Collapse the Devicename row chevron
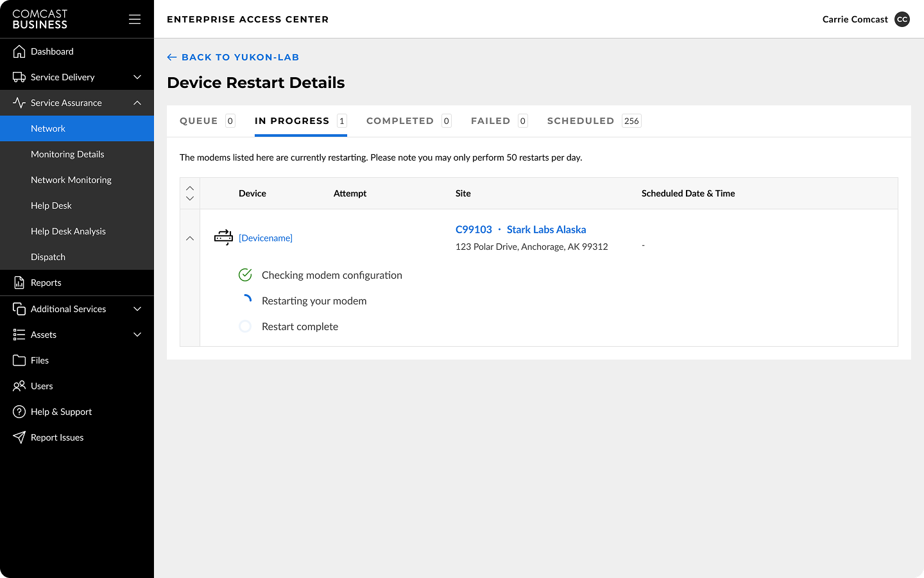This screenshot has width=924, height=578. pos(190,238)
